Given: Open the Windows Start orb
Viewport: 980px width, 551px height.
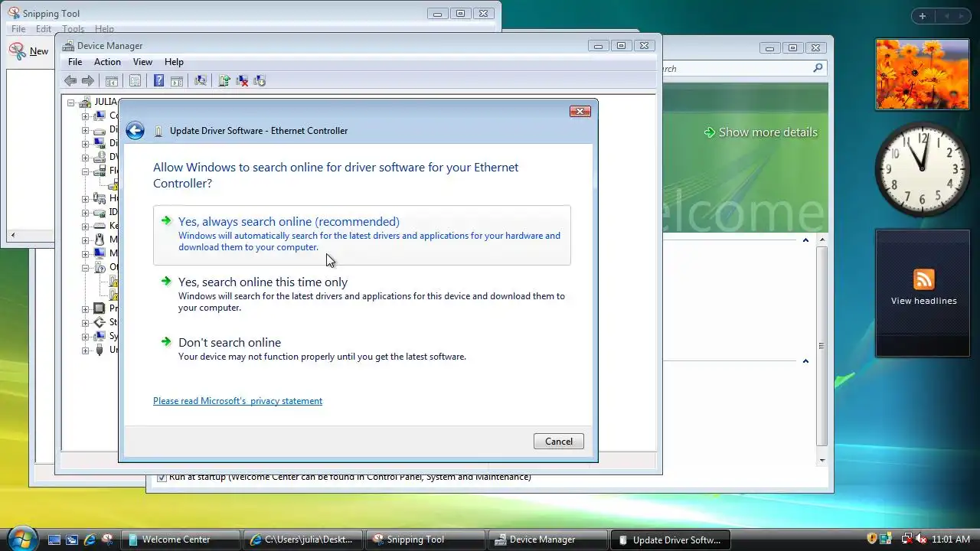Looking at the screenshot, I should click(x=22, y=539).
